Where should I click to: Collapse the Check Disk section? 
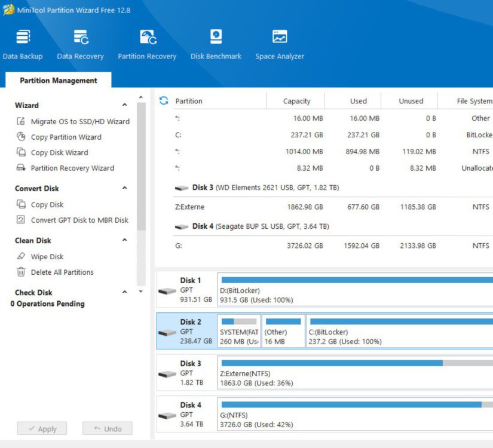point(124,293)
